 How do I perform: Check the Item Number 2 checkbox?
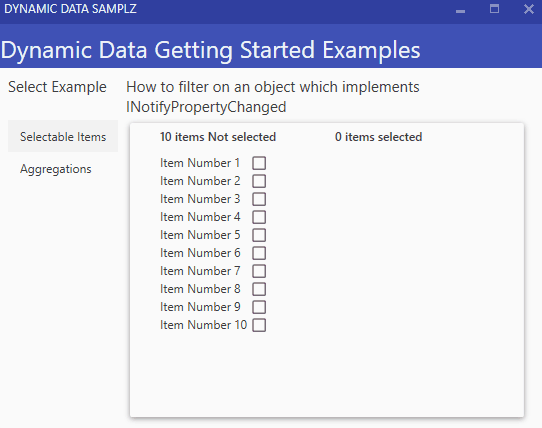coord(259,181)
